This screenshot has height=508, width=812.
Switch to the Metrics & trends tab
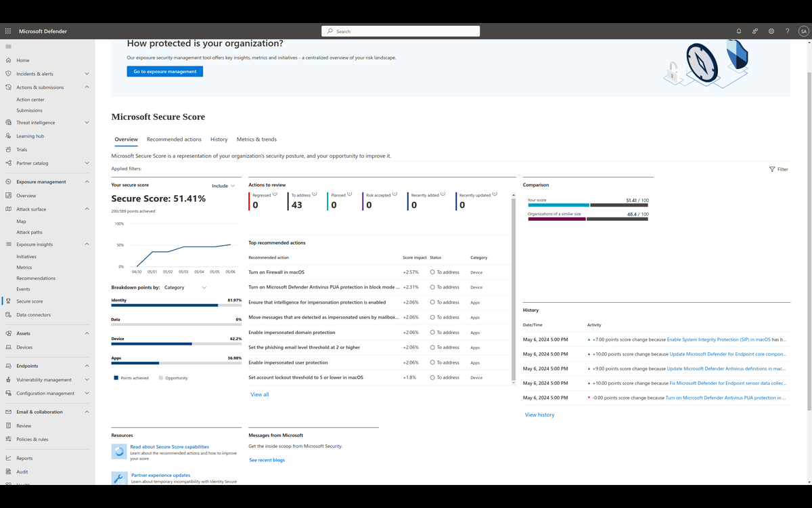point(256,140)
